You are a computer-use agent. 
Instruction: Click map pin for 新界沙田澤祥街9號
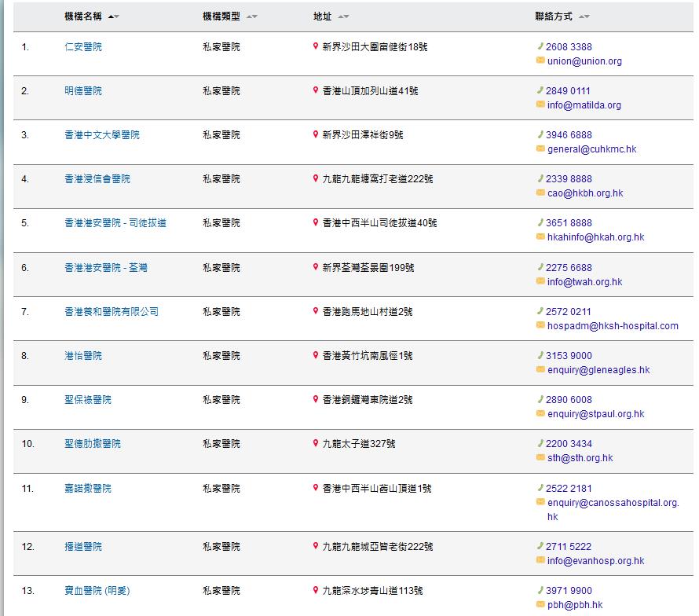tap(316, 134)
